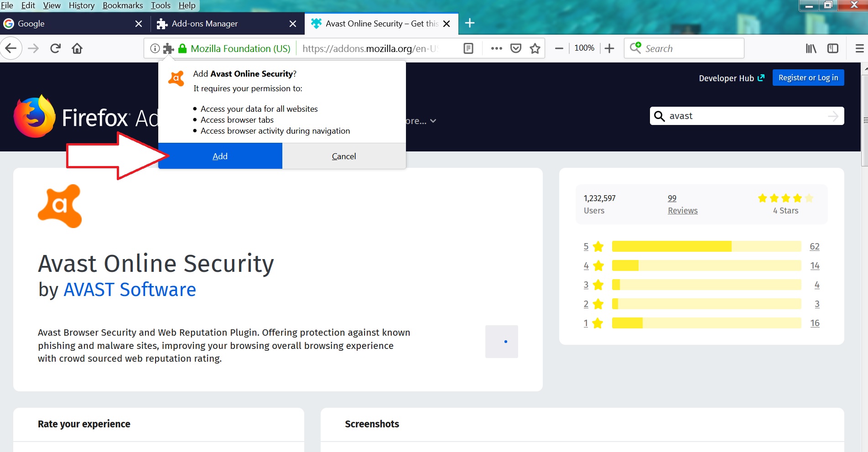Screen dimensions: 868x452
Task: Click the forward navigation arrow
Action: point(33,48)
